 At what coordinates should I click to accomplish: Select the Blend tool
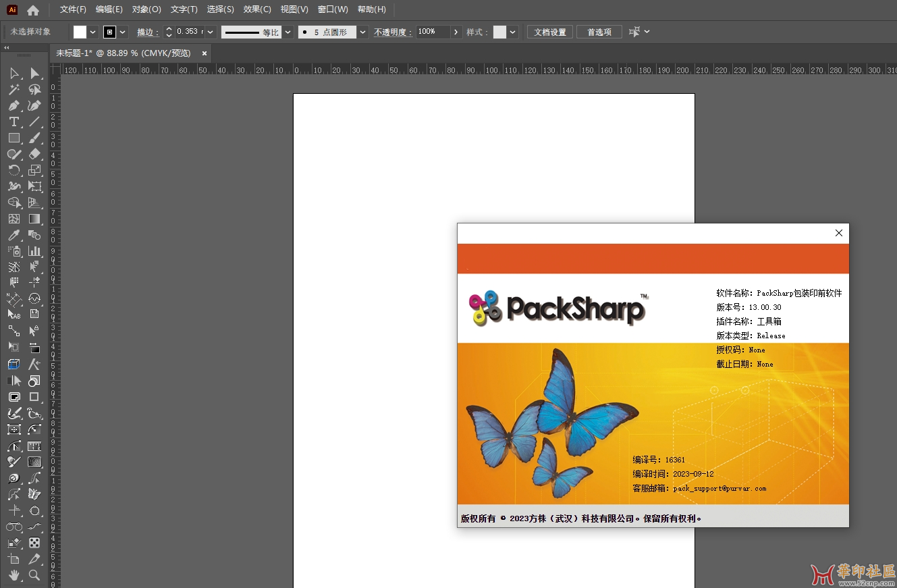click(x=34, y=235)
